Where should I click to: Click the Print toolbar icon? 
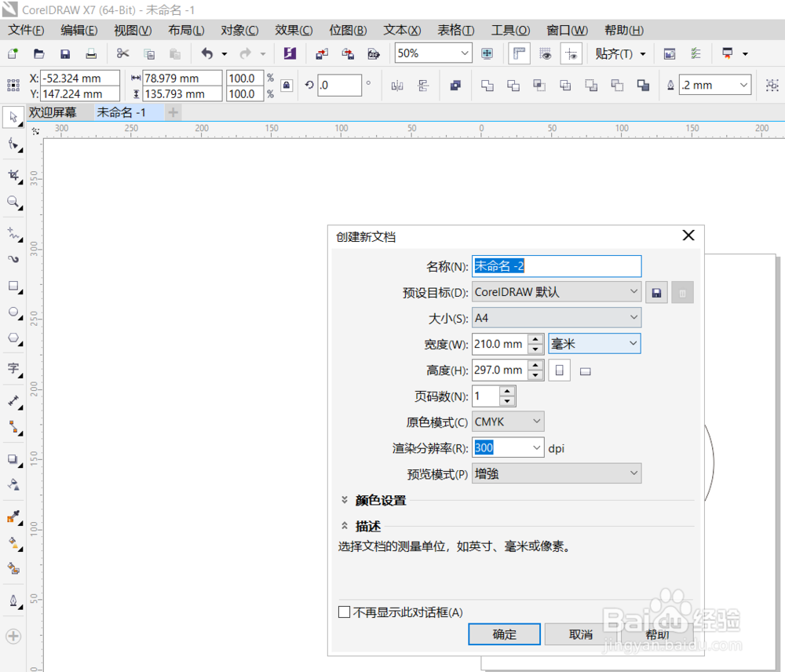point(91,53)
